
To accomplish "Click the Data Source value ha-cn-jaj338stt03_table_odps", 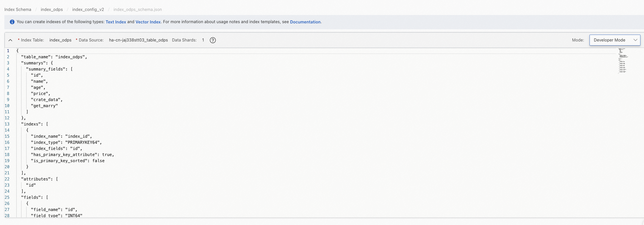I will pyautogui.click(x=138, y=40).
